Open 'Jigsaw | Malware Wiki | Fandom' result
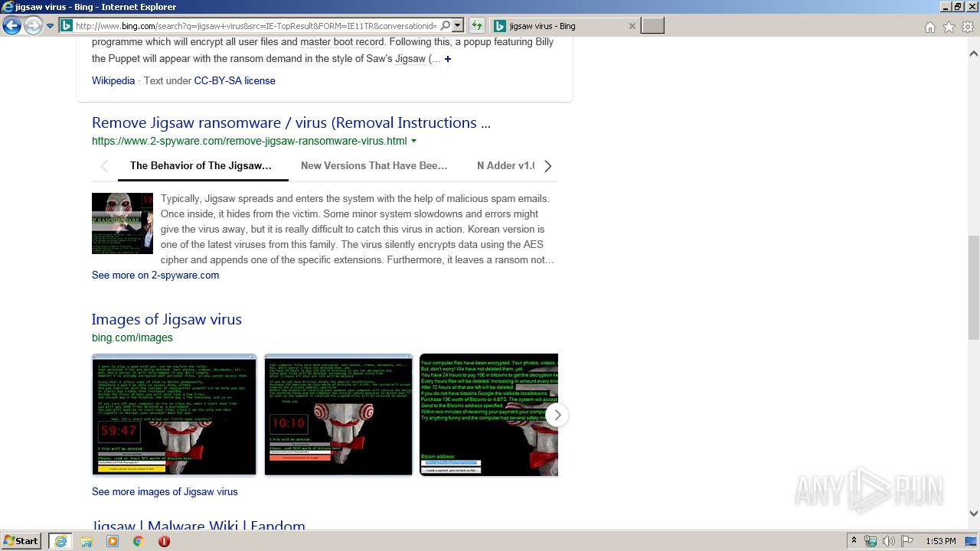 click(x=199, y=526)
